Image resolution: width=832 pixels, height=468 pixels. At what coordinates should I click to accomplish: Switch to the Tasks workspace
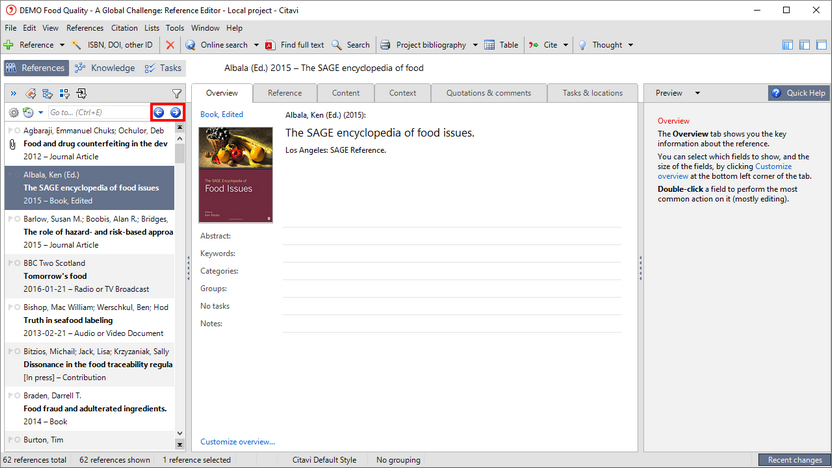[x=163, y=68]
